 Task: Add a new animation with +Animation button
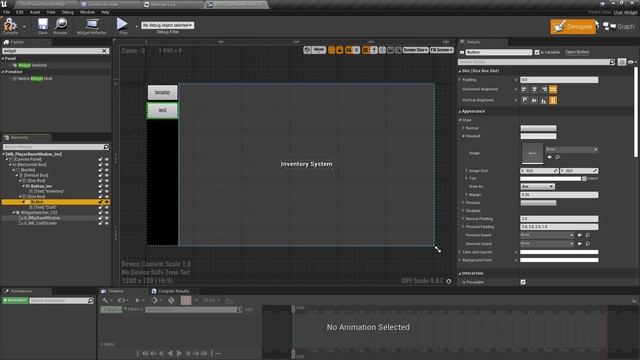coord(15,300)
